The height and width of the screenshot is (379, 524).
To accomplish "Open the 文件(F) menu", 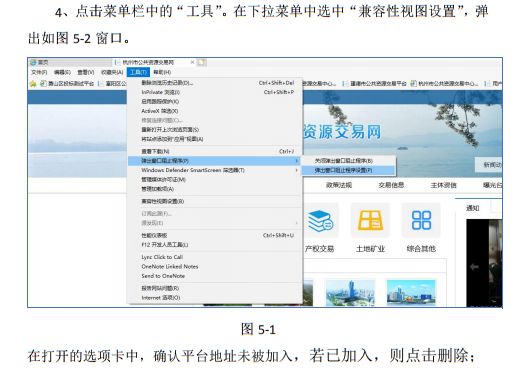I will 39,72.
